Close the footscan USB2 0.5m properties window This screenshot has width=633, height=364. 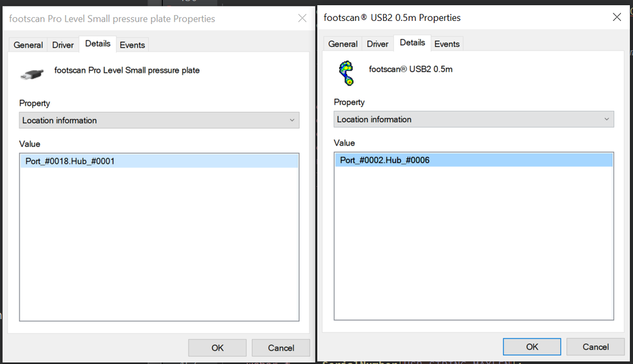pos(617,17)
